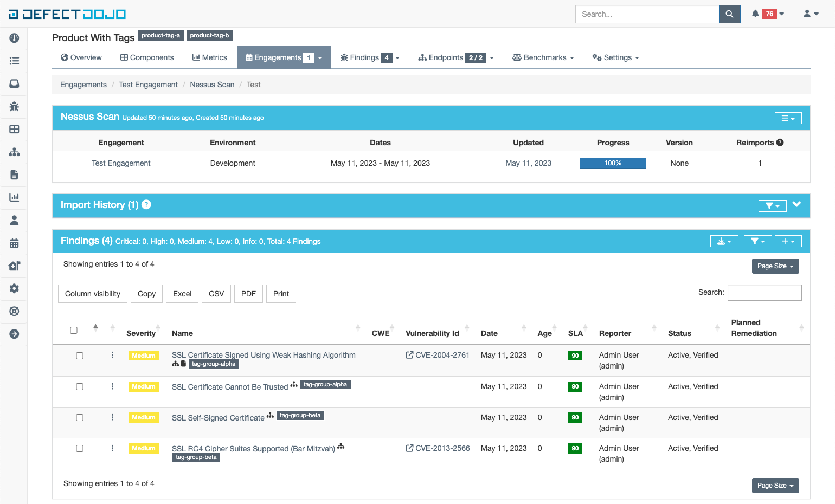This screenshot has width=835, height=504.
Task: Click the notification bell icon
Action: coord(755,14)
